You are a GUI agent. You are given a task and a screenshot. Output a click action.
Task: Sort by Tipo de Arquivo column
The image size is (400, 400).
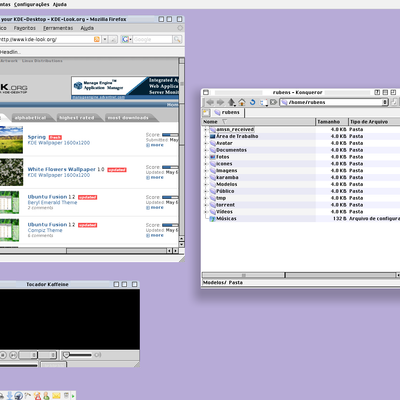click(374, 122)
